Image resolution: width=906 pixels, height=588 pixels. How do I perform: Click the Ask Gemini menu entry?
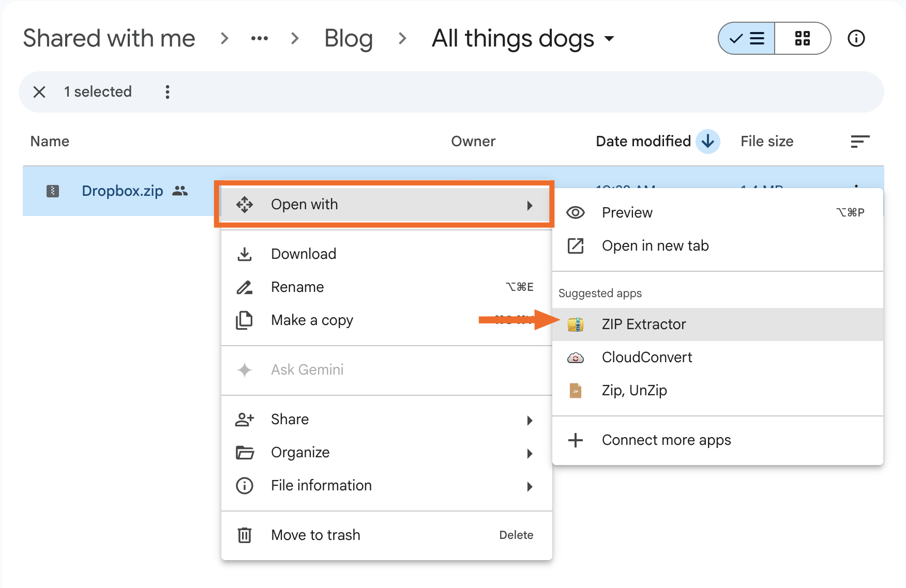[x=386, y=369]
